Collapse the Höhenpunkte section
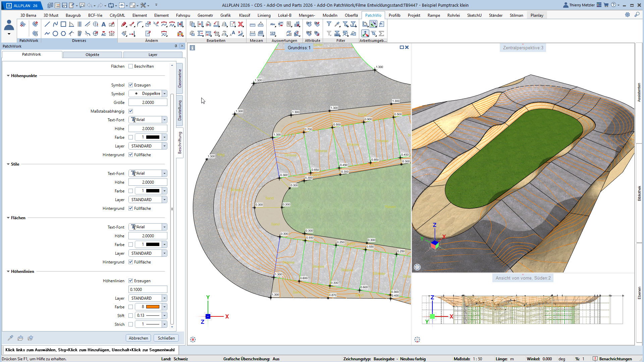The height and width of the screenshot is (362, 644). click(8, 76)
